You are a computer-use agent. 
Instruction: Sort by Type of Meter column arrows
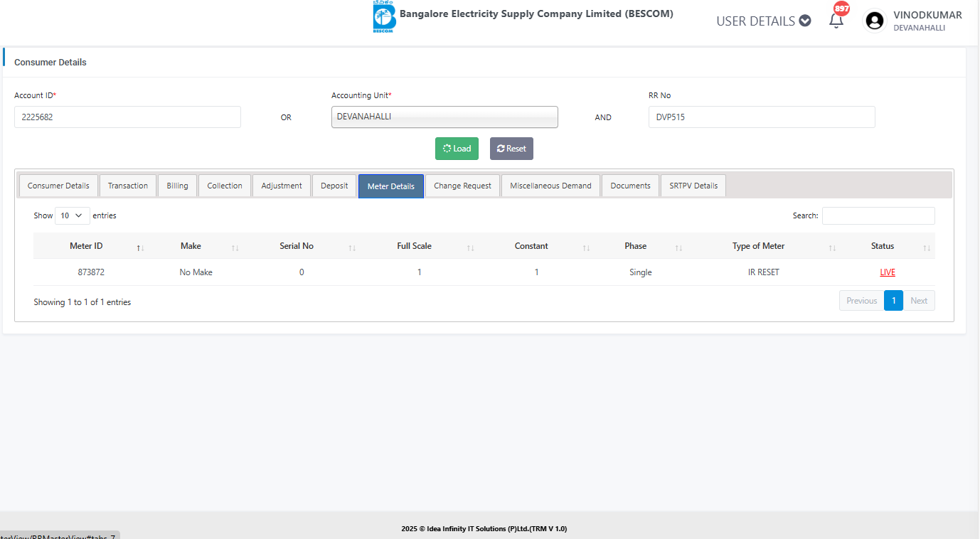(x=832, y=247)
